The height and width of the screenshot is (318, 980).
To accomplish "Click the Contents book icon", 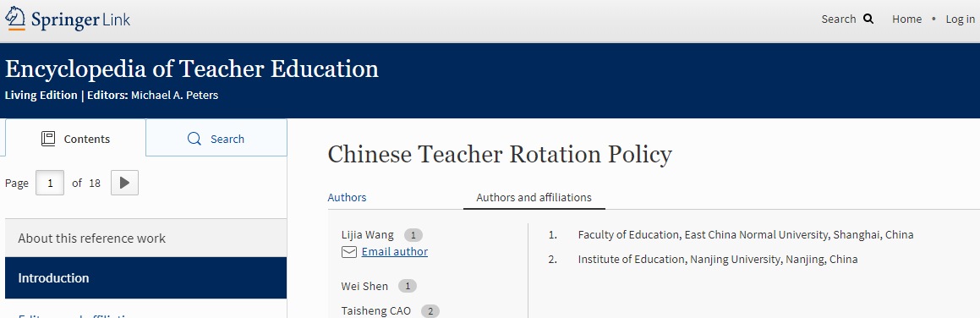I will tap(48, 139).
